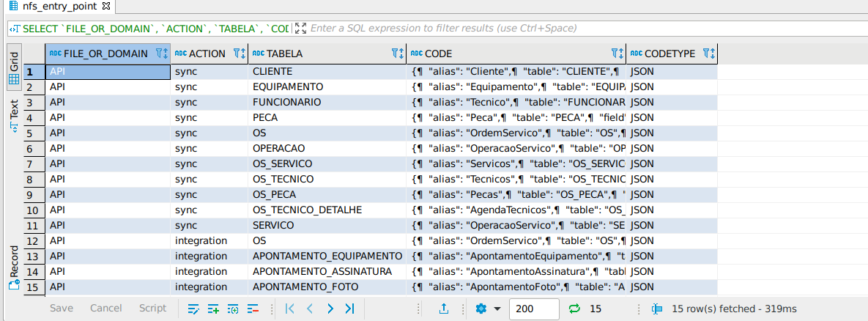Screen dimensions: 868x321
Task: Open filter/sort for FILE_OR_DOMAIN column
Action: pyautogui.click(x=162, y=53)
